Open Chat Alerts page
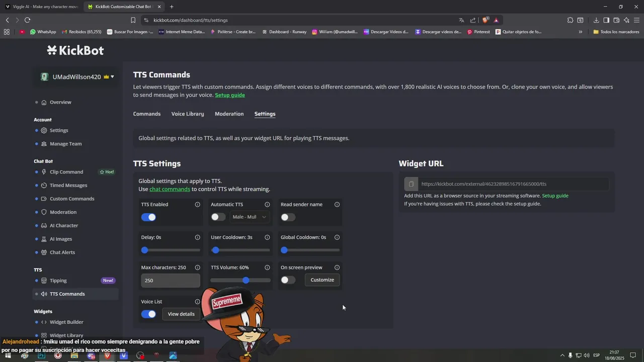644x362 pixels. (62, 252)
